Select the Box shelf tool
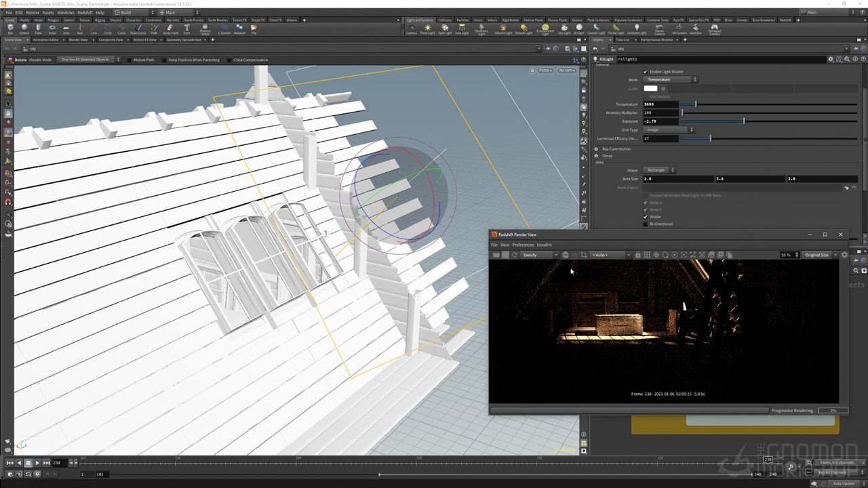868x488 pixels. (x=10, y=29)
